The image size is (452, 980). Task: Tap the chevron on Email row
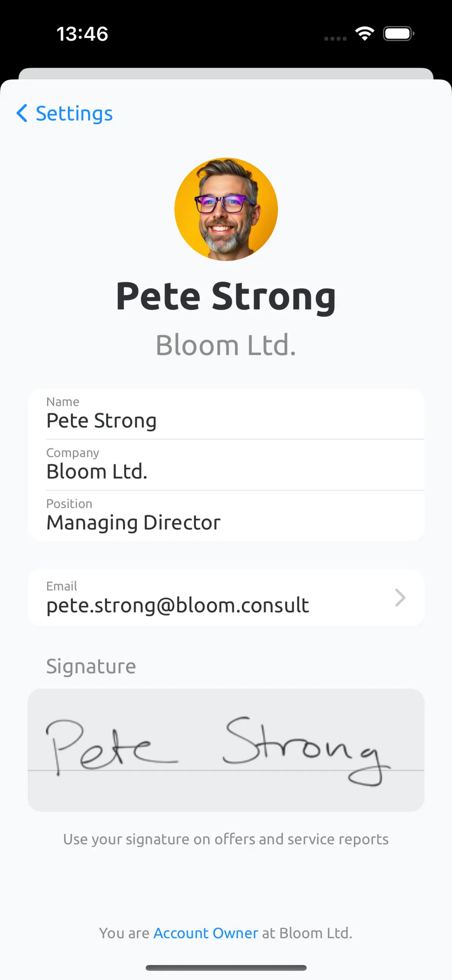coord(400,598)
